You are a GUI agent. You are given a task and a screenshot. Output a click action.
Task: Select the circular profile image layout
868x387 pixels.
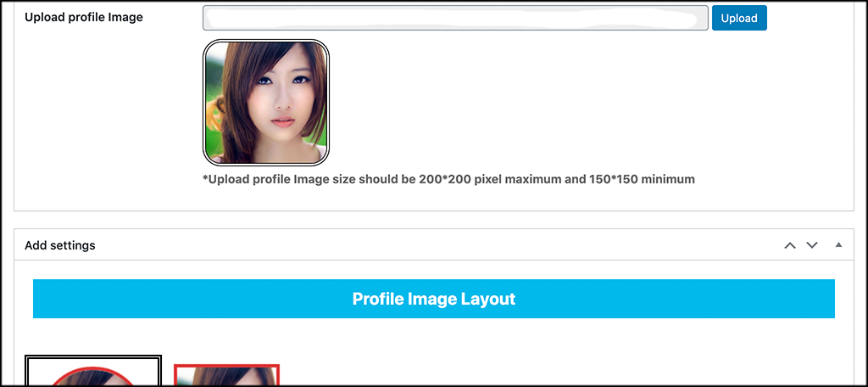[x=93, y=370]
